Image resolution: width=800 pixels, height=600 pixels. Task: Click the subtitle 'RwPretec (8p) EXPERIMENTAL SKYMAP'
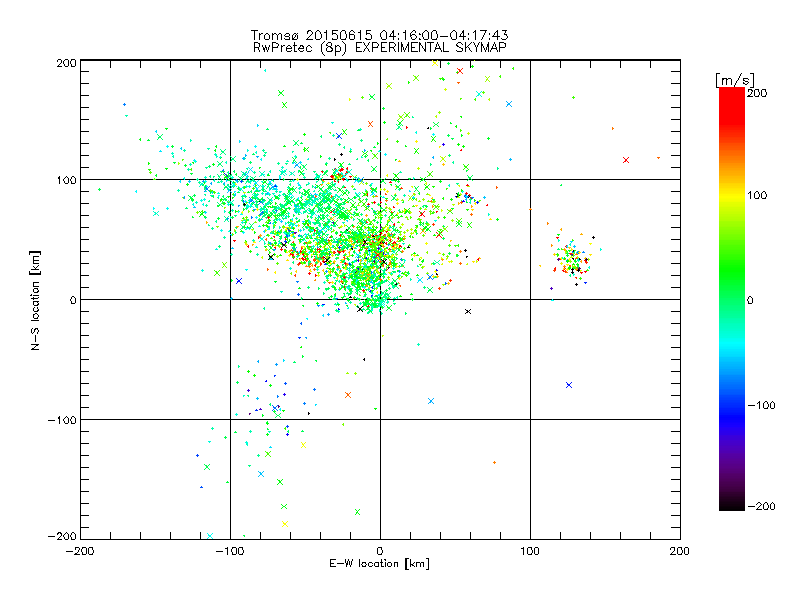click(380, 48)
